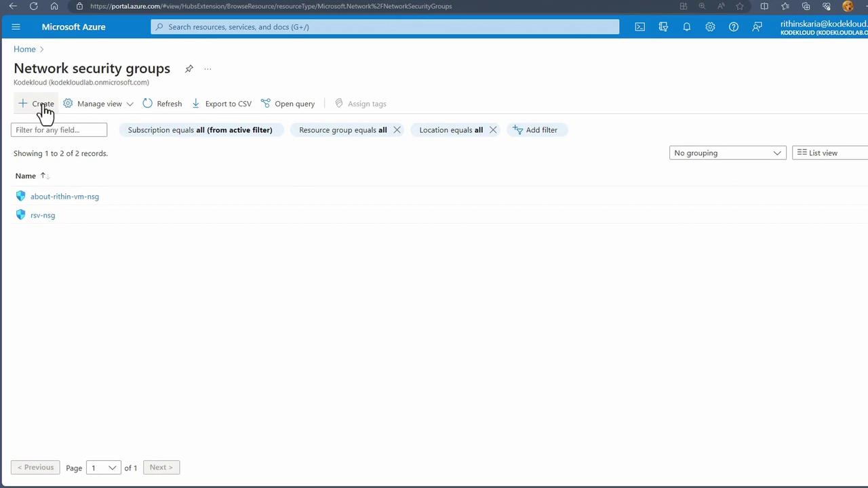Viewport: 868px width, 488px height.
Task: Refresh the network security groups list
Action: (162, 104)
